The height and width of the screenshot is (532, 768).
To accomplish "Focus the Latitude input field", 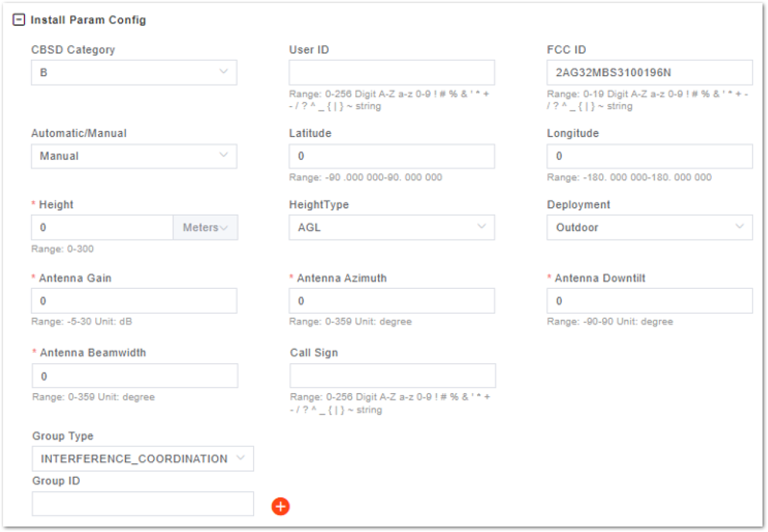I will pyautogui.click(x=392, y=156).
